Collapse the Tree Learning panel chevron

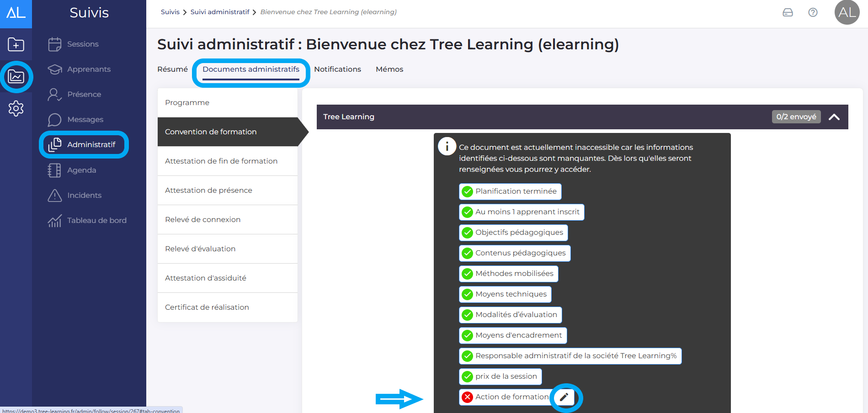coord(834,117)
